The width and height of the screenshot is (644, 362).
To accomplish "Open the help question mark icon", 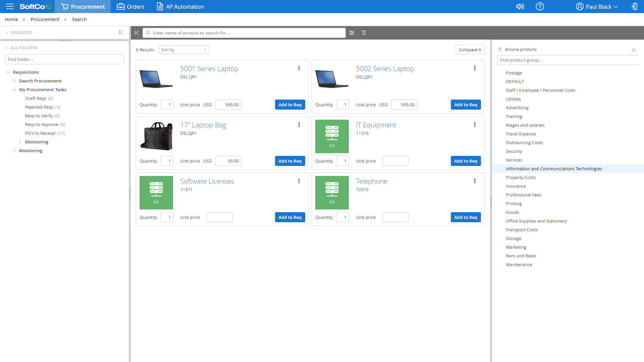I will tap(540, 6).
